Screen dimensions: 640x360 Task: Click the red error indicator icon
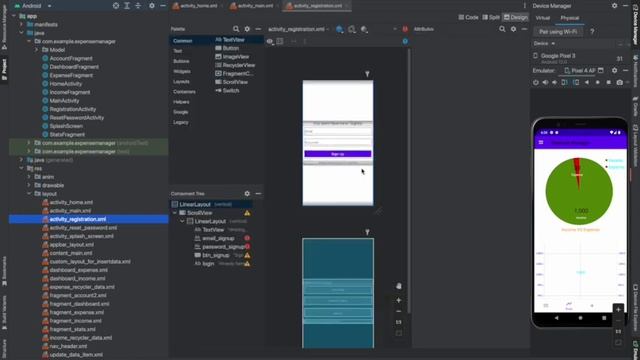pyautogui.click(x=405, y=29)
